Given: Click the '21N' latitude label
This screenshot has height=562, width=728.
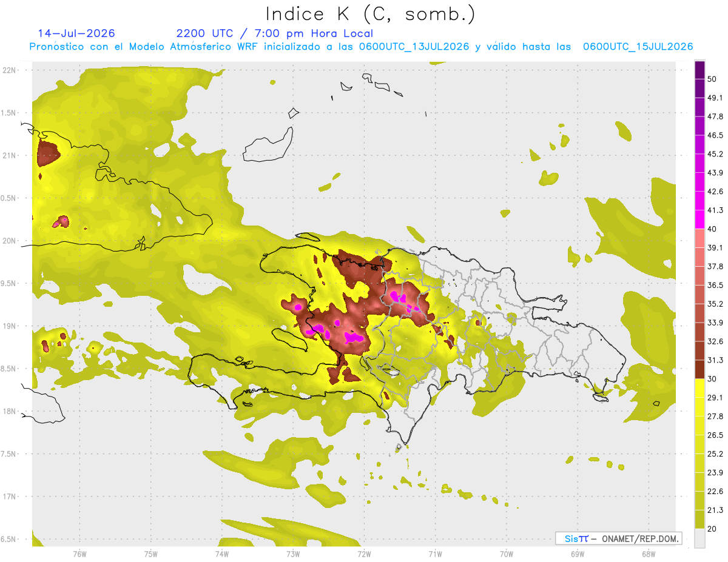Looking at the screenshot, I should pos(10,155).
